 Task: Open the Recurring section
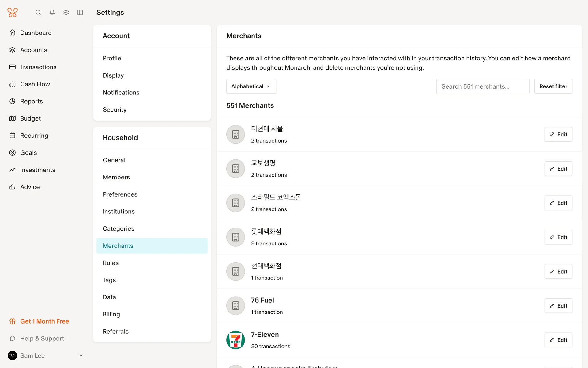coord(34,136)
